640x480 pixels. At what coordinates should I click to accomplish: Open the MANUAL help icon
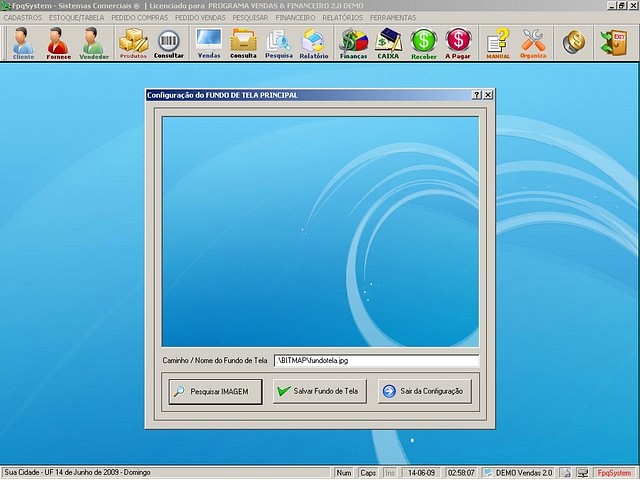(498, 43)
